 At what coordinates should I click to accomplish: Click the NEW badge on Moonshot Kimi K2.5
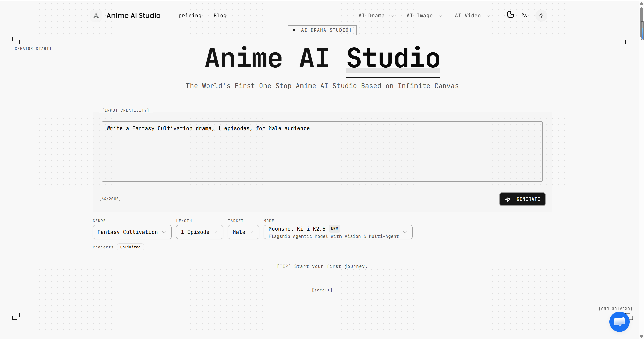pos(334,229)
